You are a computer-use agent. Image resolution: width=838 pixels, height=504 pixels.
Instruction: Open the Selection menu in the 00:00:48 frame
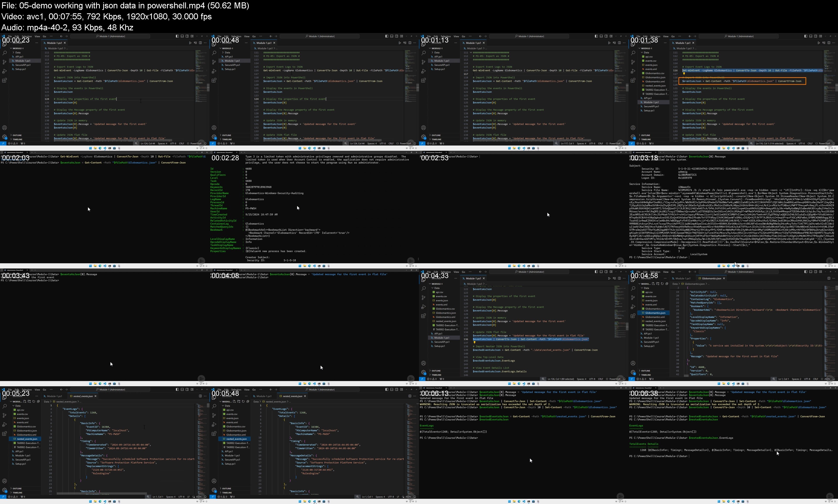236,36
